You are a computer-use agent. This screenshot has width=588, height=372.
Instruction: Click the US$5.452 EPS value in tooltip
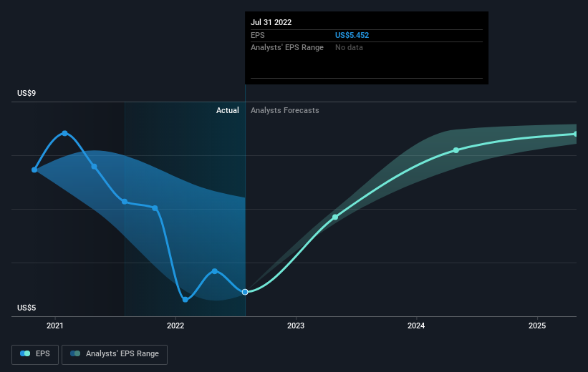352,35
